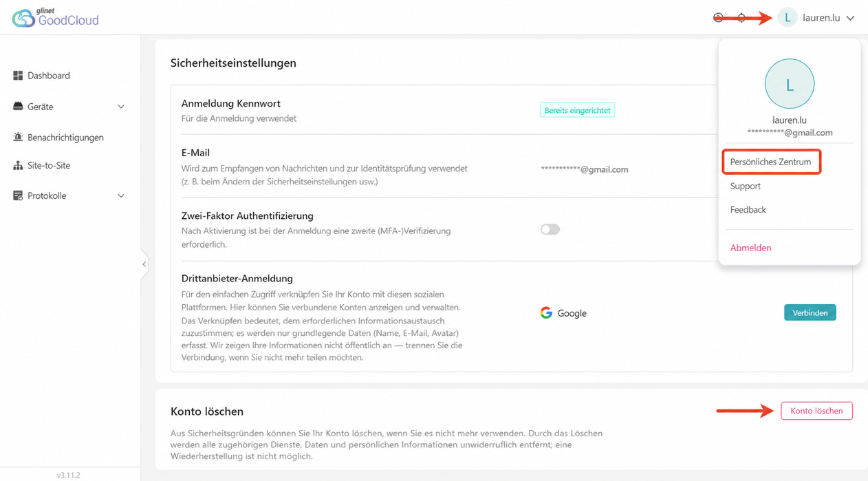Choose Feedback in the user menu
The height and width of the screenshot is (481, 868).
pyautogui.click(x=748, y=210)
